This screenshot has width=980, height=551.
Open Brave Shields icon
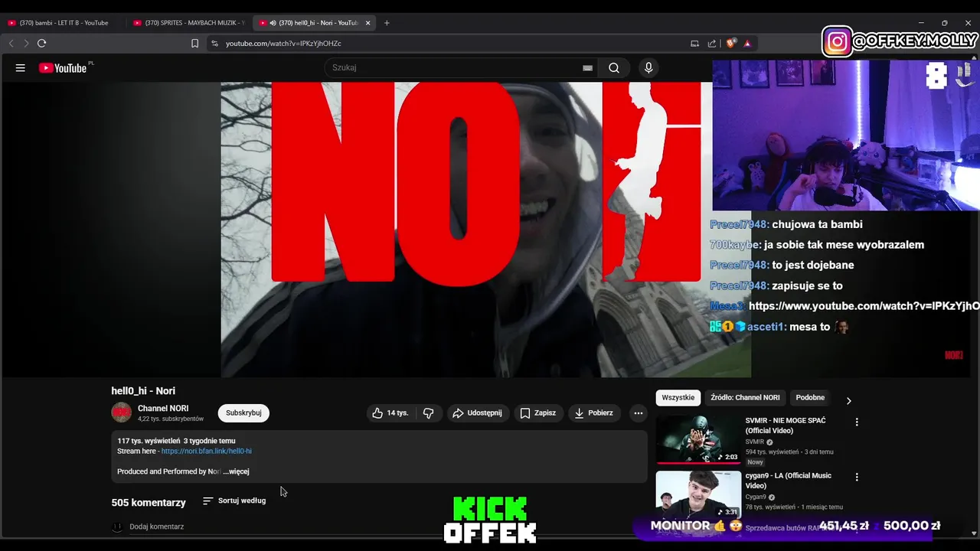click(x=730, y=44)
